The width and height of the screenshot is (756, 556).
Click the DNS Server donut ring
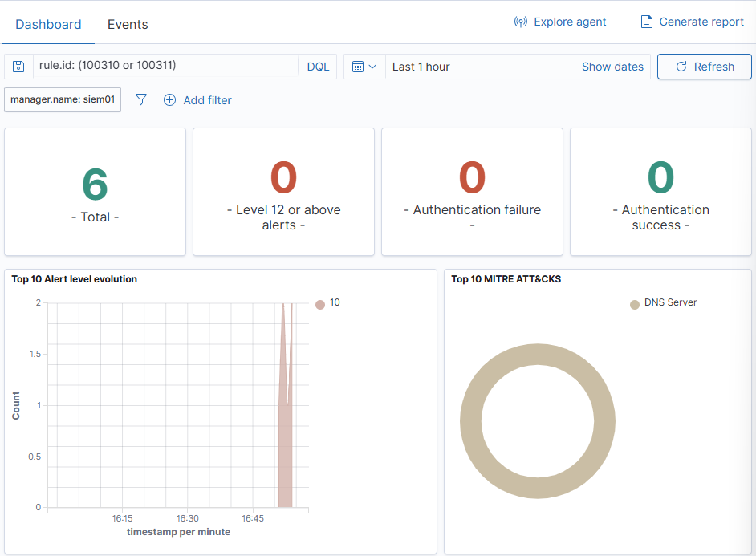pyautogui.click(x=470, y=421)
